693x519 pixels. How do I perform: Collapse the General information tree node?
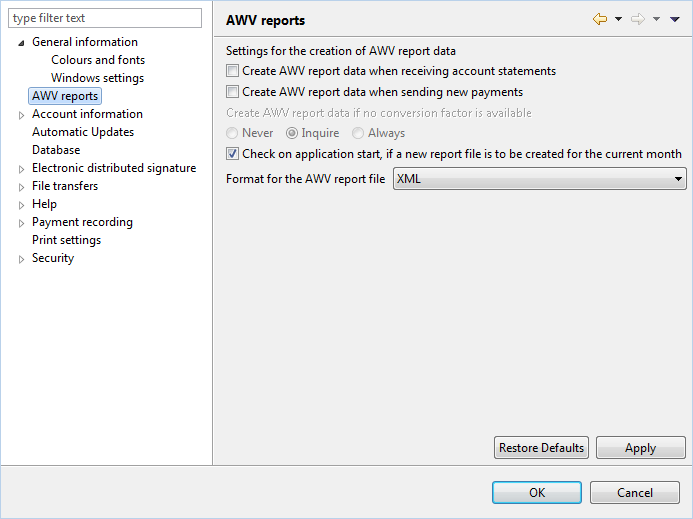pos(21,43)
